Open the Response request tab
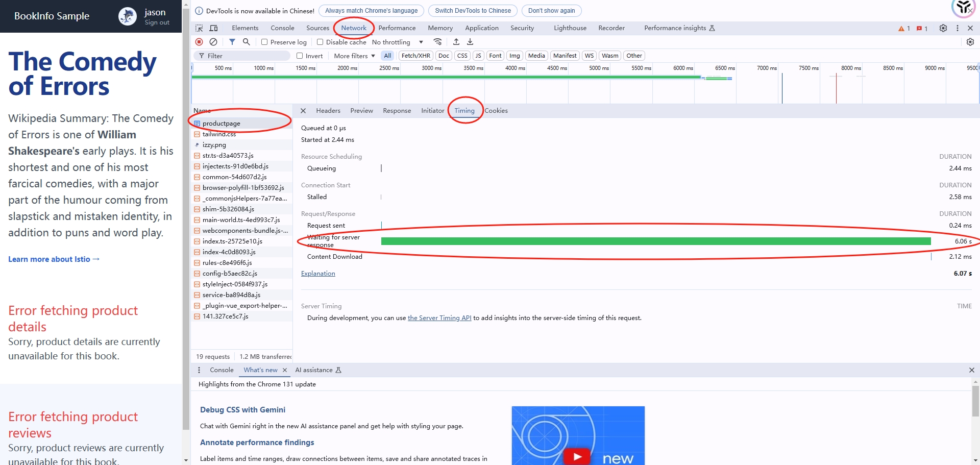 (x=397, y=111)
